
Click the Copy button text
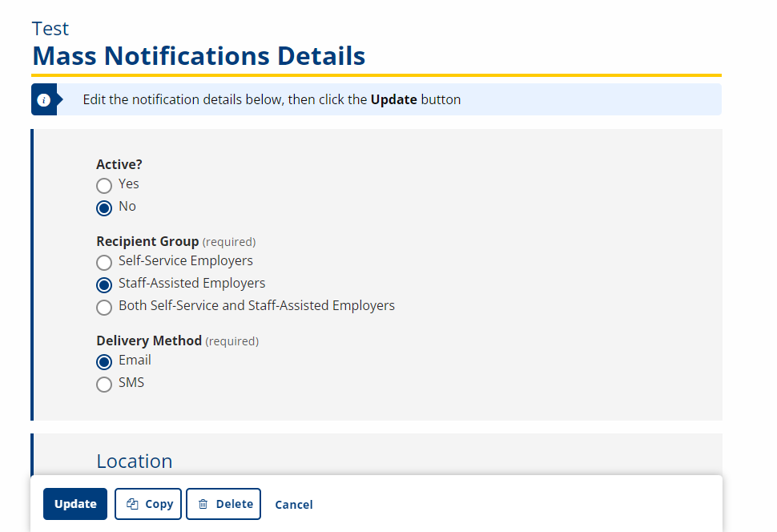(159, 504)
